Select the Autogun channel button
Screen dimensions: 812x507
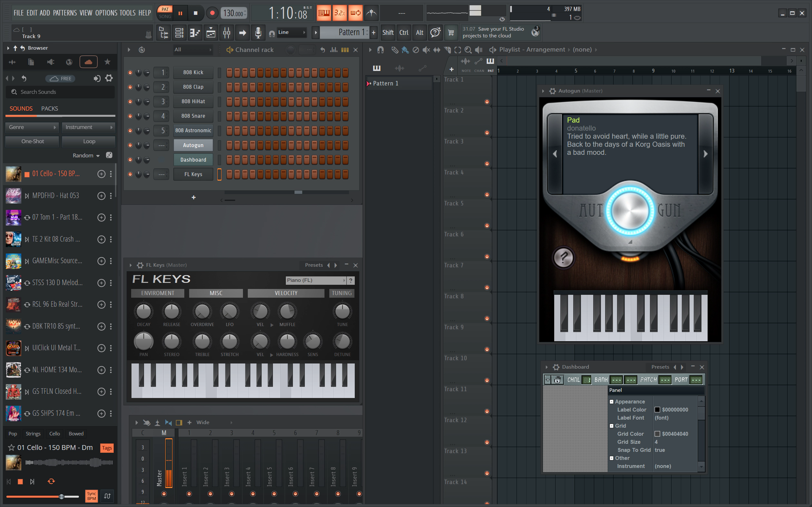click(x=193, y=145)
